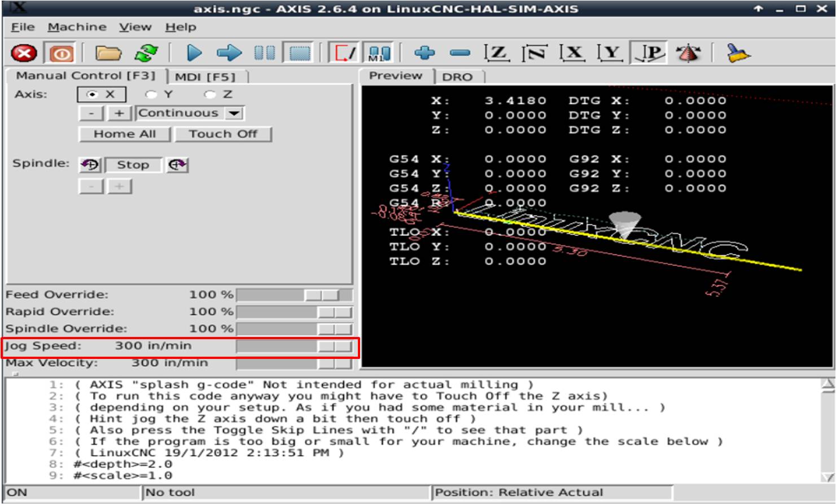Shade window with title bar up arrow

(758, 8)
